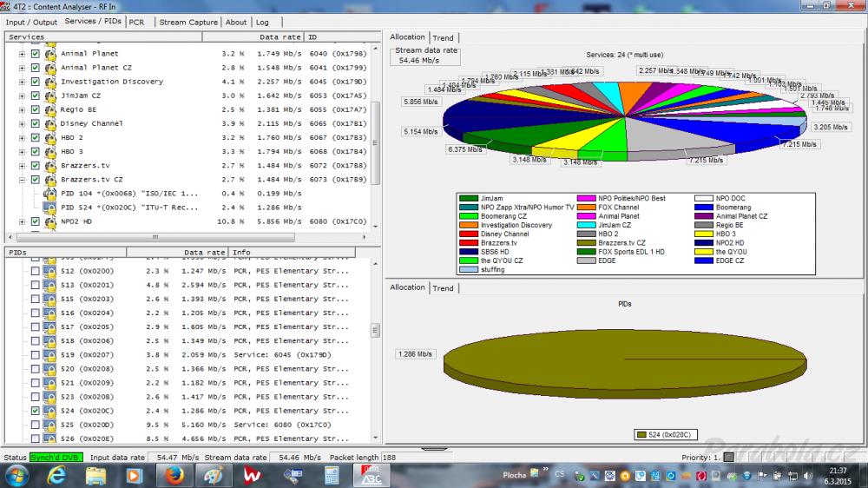The height and width of the screenshot is (488, 868).
Task: Uncheck the Investigation Discovery checkbox
Action: click(x=36, y=82)
